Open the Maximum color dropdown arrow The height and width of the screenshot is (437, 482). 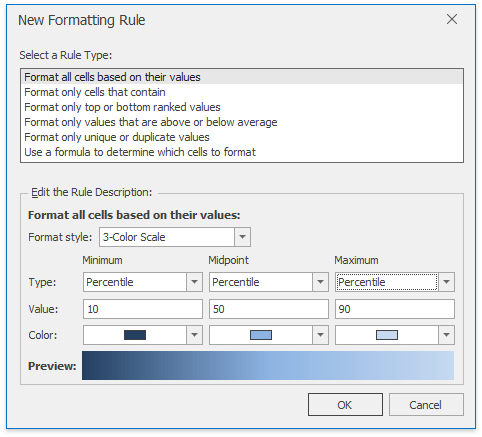[446, 335]
